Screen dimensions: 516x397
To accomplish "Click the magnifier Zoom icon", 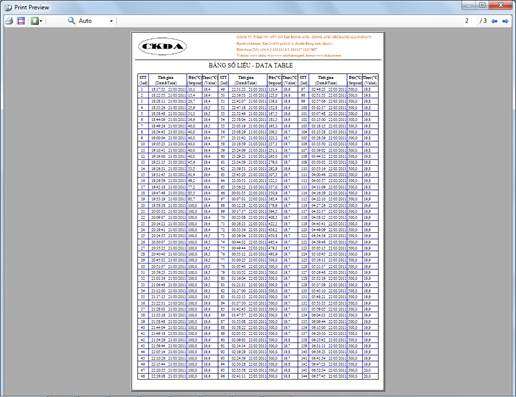I will click(x=71, y=21).
